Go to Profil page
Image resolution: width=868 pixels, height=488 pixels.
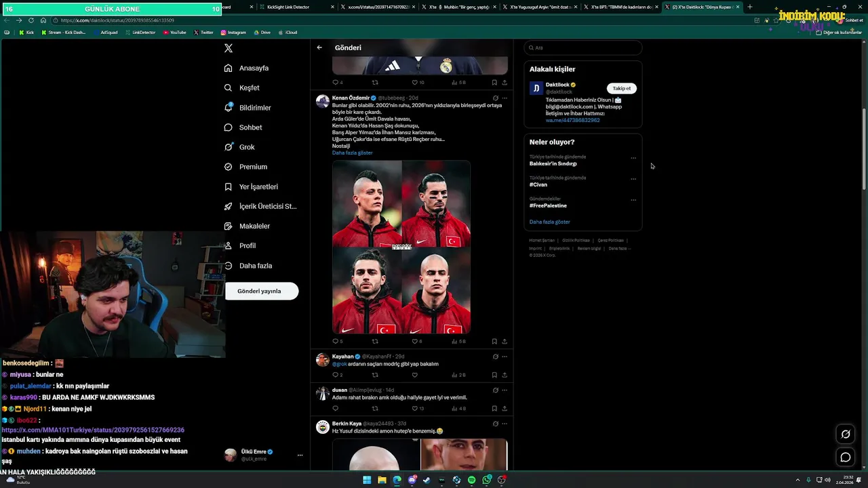tap(240, 245)
